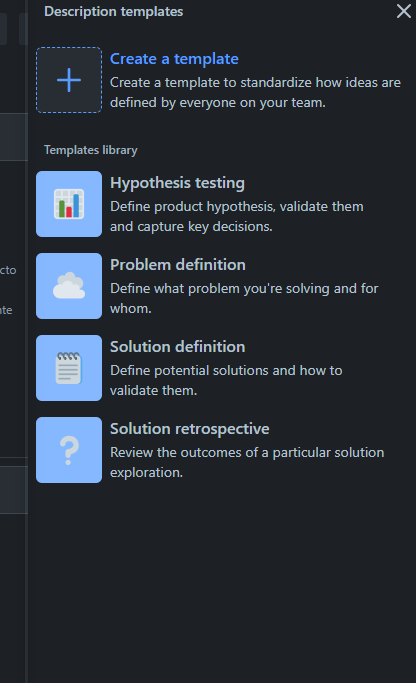Choose the 'Solution definition' template title
Viewport: 416px width, 683px height.
coord(178,347)
